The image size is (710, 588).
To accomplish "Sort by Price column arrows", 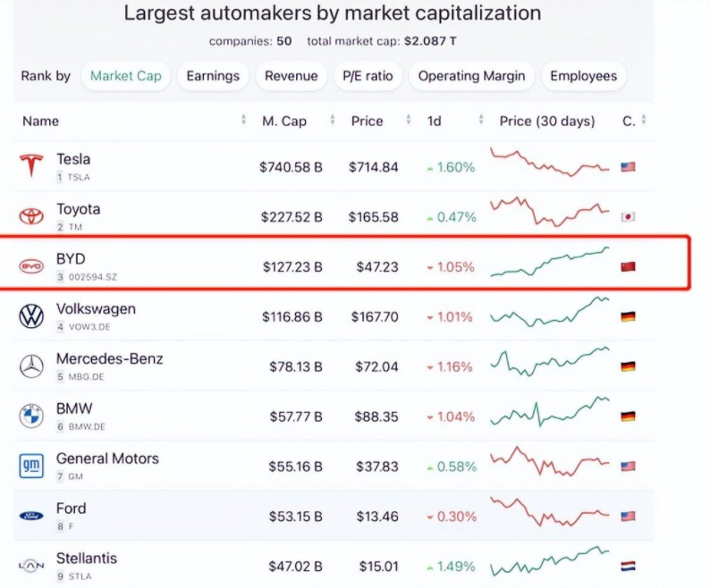I will tap(408, 121).
